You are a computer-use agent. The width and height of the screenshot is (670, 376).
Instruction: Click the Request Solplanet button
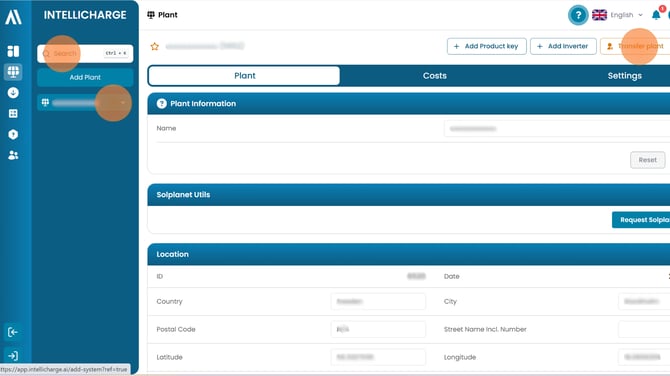point(641,220)
